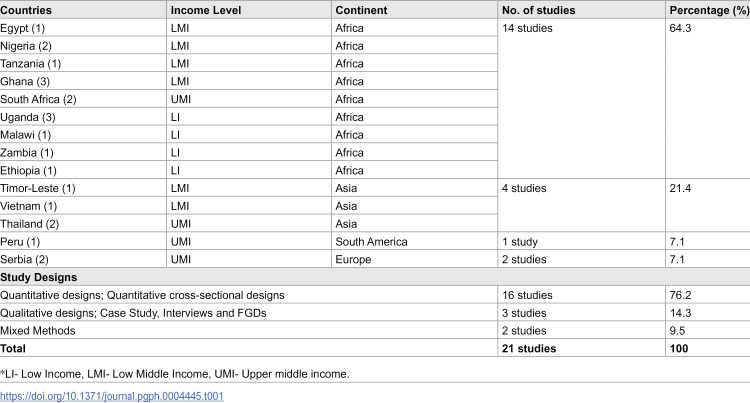Image resolution: width=750 pixels, height=403 pixels.
Task: Select the Qualitative designs row text
Action: 133,313
